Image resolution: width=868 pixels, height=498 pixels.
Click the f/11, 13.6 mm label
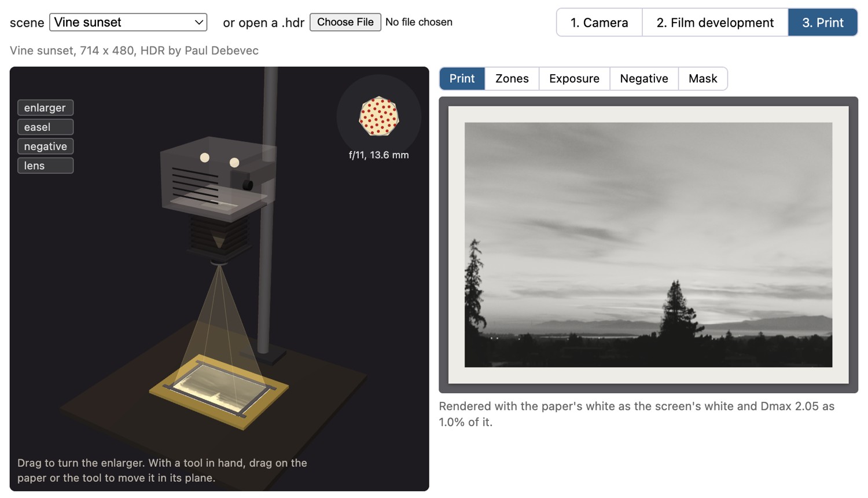pos(378,155)
